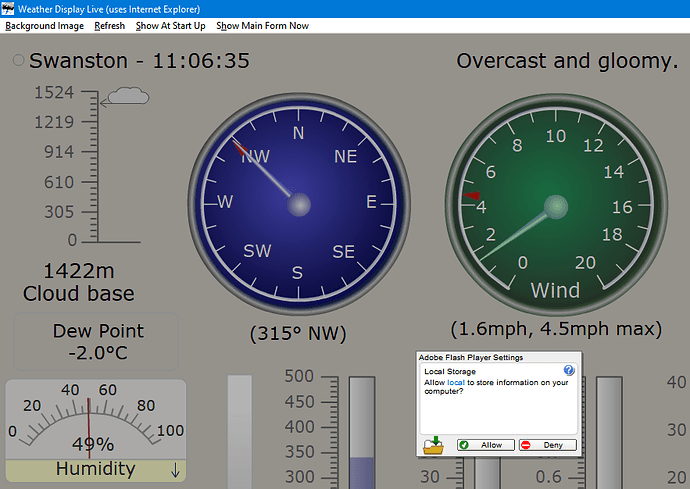Click the '1422m' cloud base value

click(x=79, y=271)
